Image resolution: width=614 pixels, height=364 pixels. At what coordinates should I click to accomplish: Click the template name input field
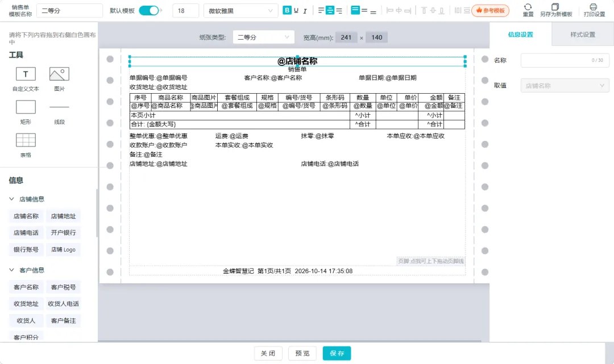70,11
